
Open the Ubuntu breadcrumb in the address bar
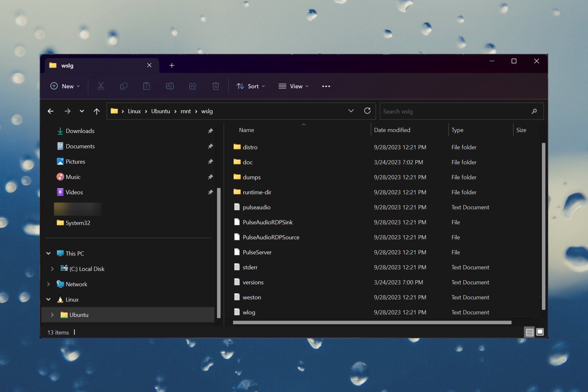coord(160,111)
